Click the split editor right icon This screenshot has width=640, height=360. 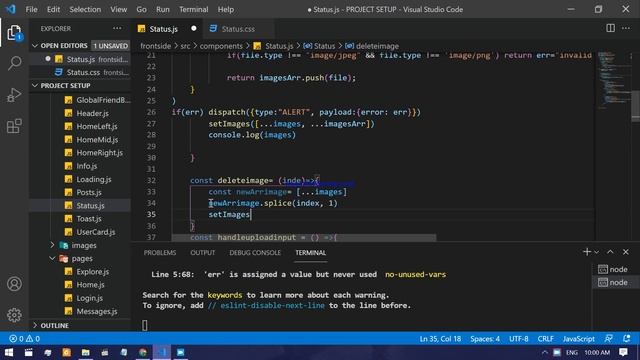[610, 28]
